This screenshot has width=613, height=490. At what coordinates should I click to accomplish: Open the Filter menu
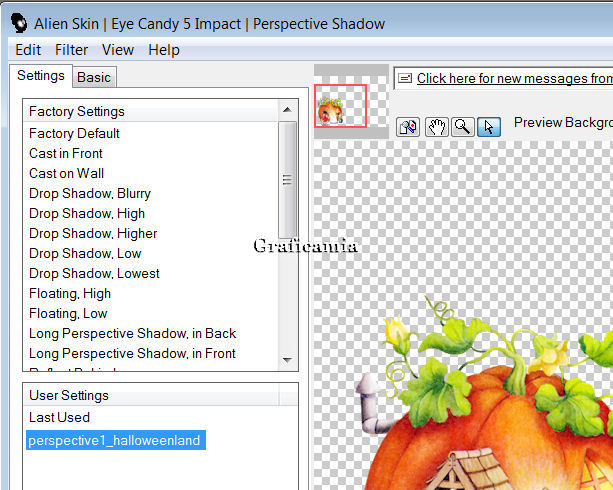point(72,49)
